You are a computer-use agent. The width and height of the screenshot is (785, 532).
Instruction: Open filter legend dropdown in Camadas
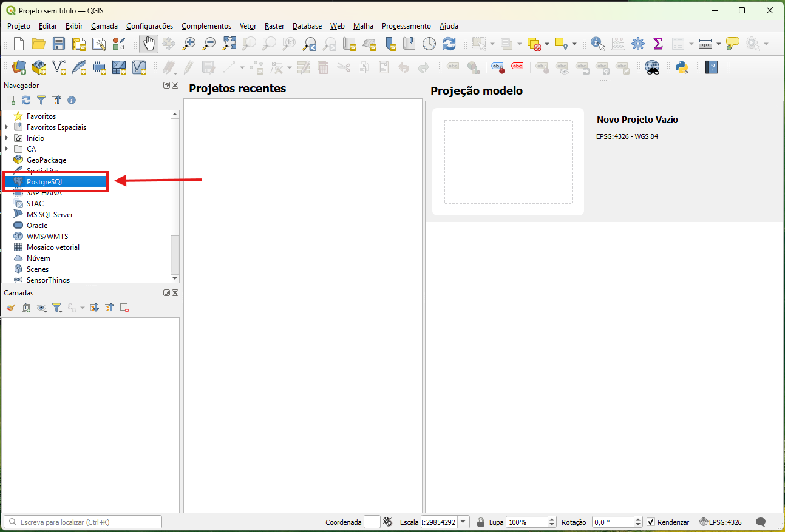tap(57, 308)
